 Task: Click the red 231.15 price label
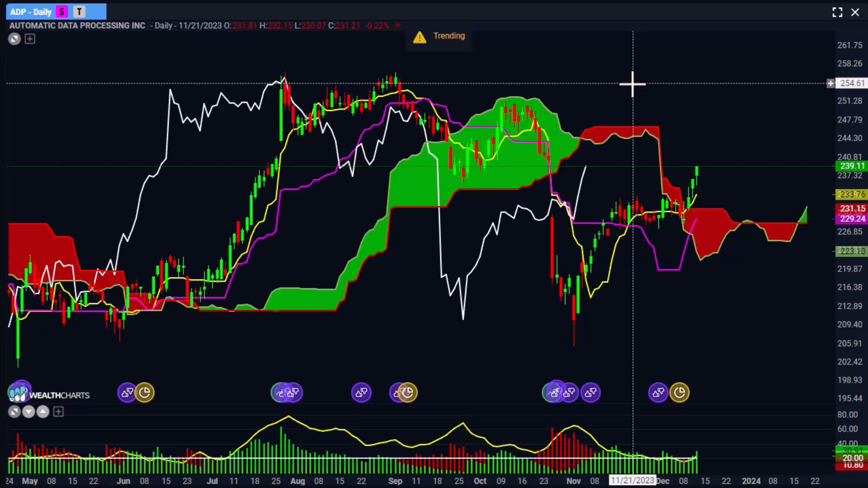[852, 209]
